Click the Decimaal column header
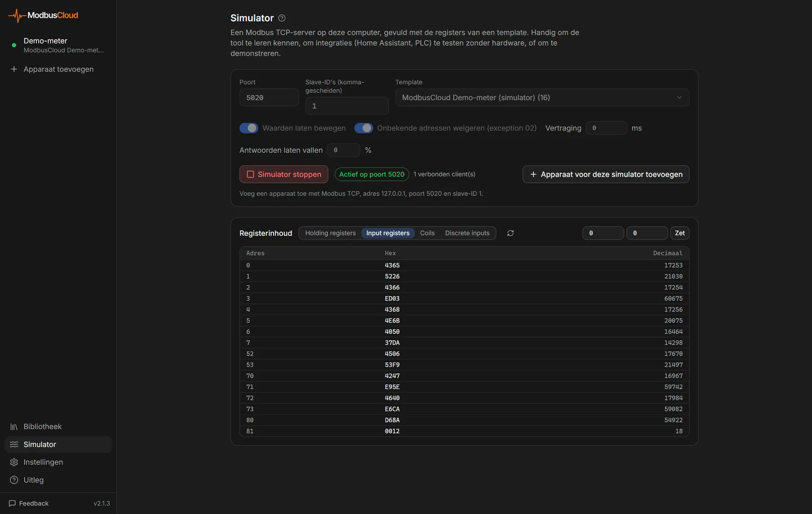The width and height of the screenshot is (812, 514). pos(668,253)
